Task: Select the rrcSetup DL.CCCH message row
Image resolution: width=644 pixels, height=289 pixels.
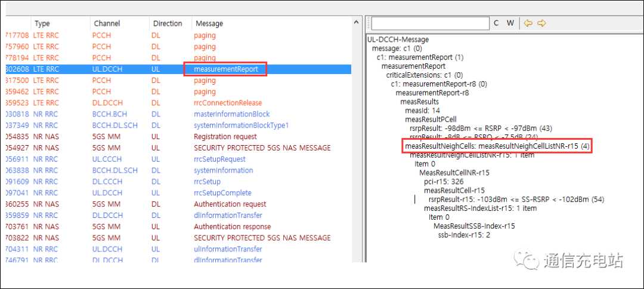Action: [x=178, y=182]
